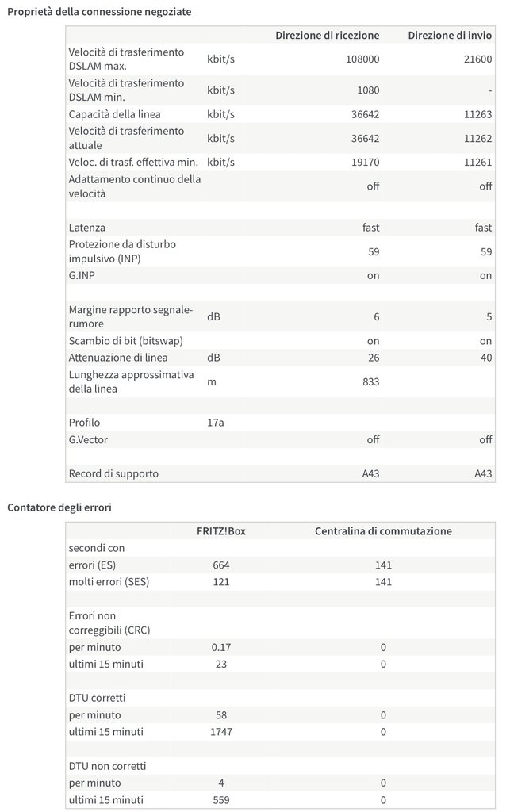Select the DTU corretti 15-minute value 1747
The width and height of the screenshot is (510, 812).
tap(221, 731)
